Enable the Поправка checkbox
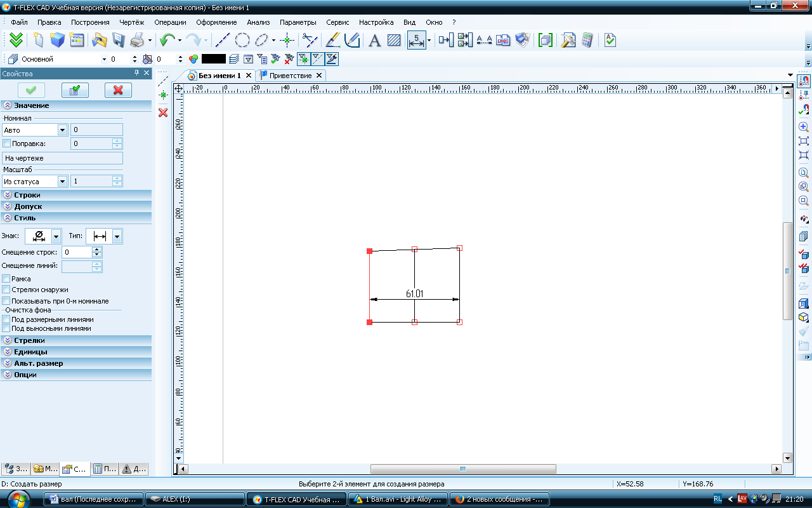The image size is (812, 508). point(6,144)
